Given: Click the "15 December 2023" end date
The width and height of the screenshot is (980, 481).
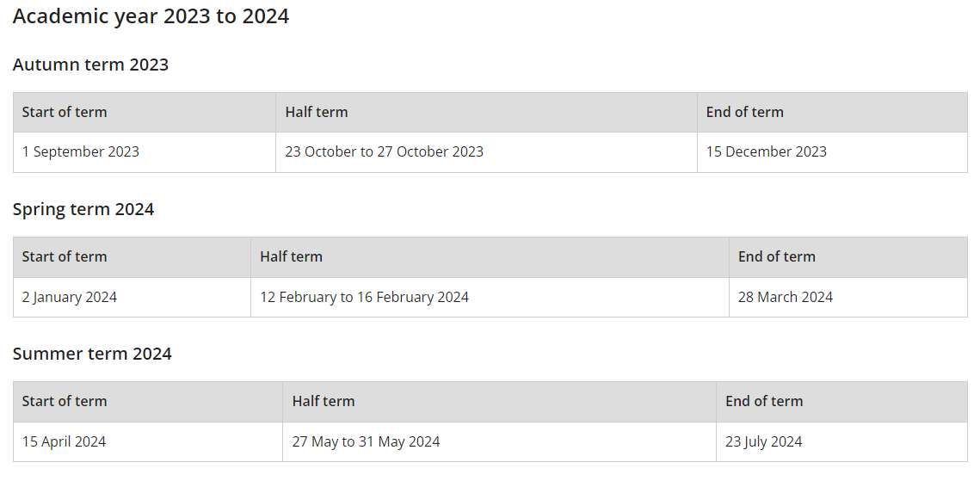Looking at the screenshot, I should click(767, 152).
